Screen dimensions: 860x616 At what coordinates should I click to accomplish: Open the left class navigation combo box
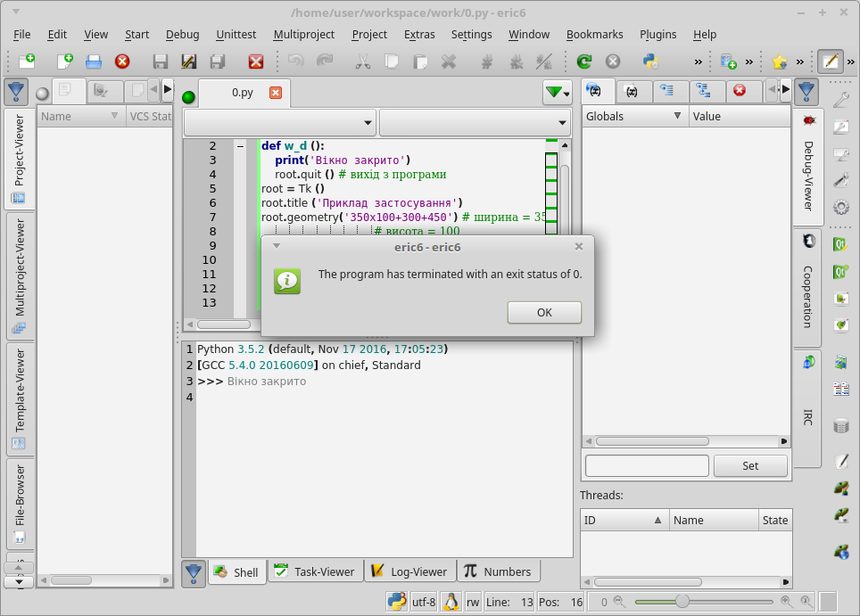(x=280, y=123)
